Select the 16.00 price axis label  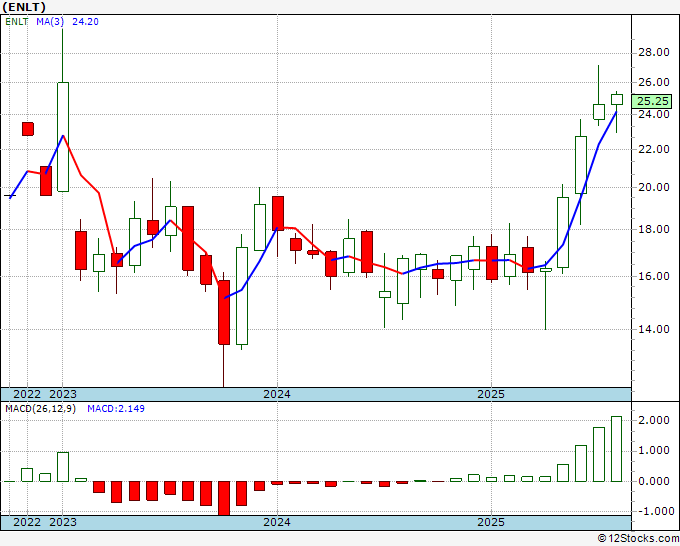[654, 276]
